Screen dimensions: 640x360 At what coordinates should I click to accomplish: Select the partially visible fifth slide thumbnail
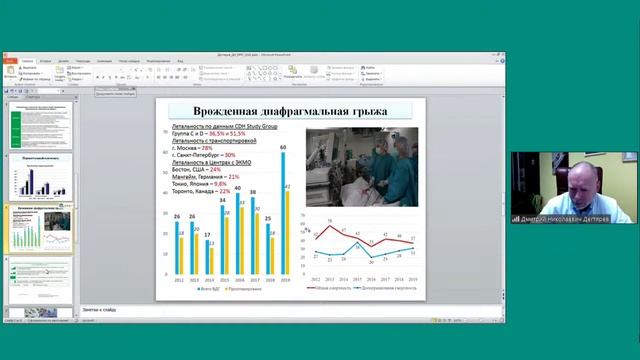41,313
